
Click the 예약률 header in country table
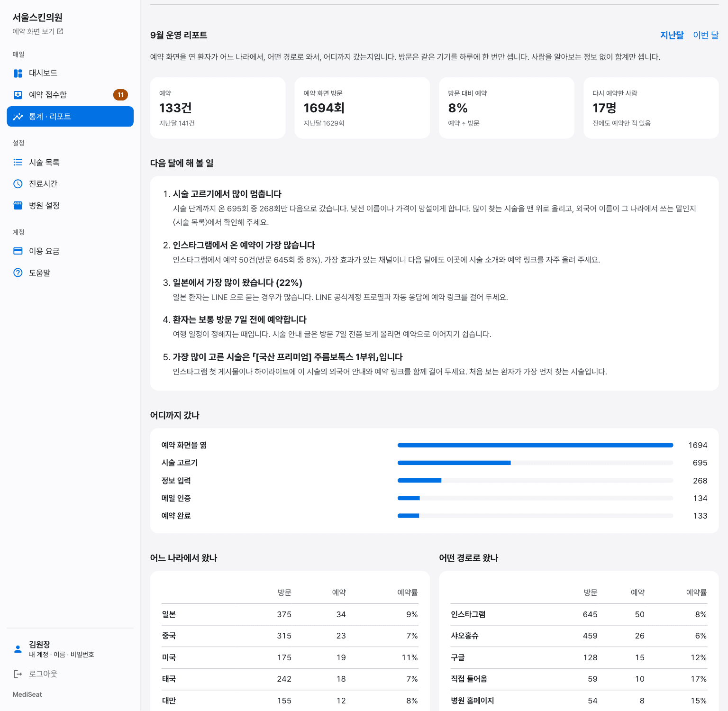408,592
